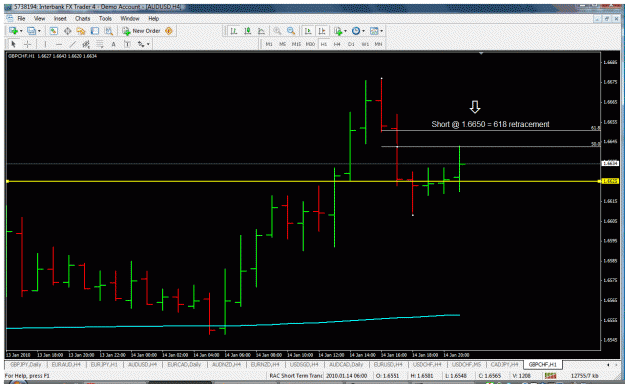The image size is (625, 384).
Task: Switch to the EURCAD,Daily chart tab
Action: pyautogui.click(x=185, y=364)
